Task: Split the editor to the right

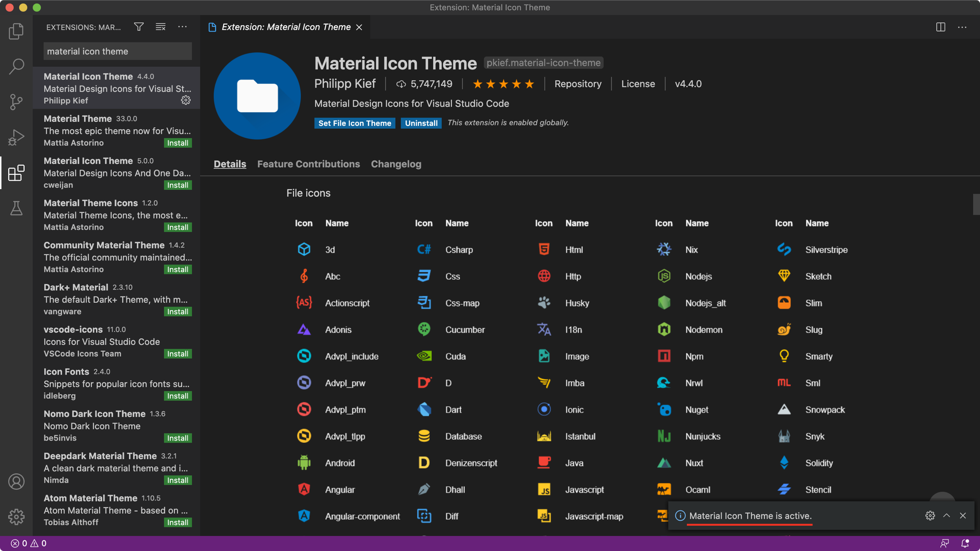Action: (x=941, y=27)
